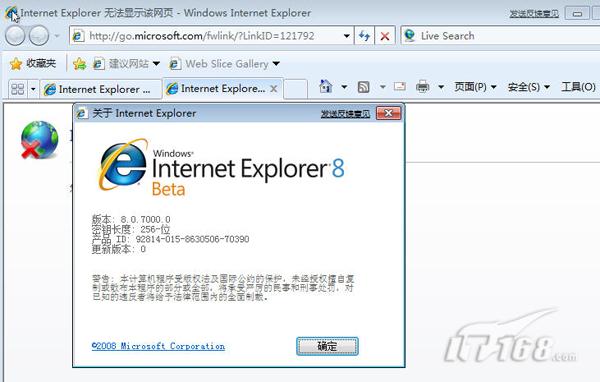Click the Print icon
Viewport: 600px width, 382px height.
[x=422, y=87]
